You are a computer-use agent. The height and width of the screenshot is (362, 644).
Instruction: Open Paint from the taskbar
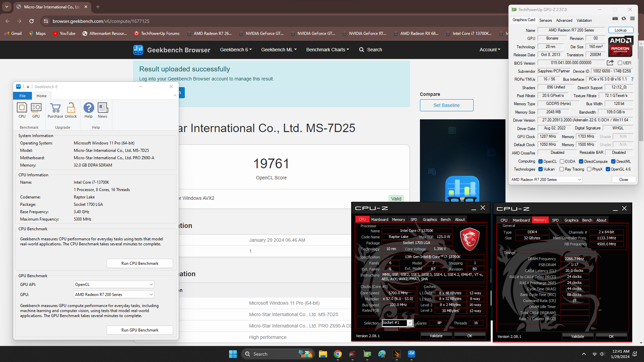pyautogui.click(x=382, y=354)
